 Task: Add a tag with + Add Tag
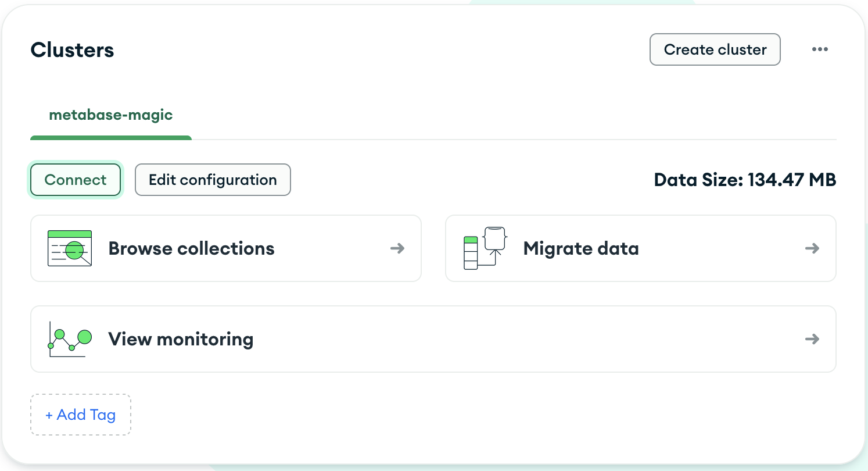point(81,415)
